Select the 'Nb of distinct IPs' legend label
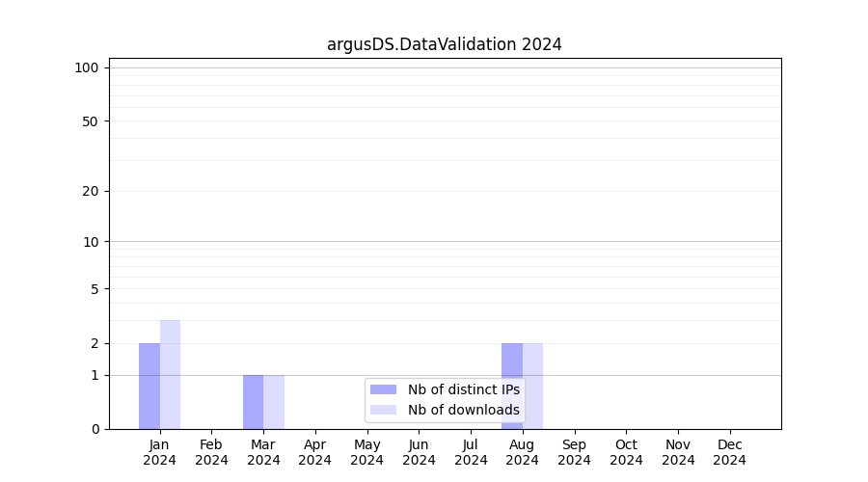868x482 pixels. [463, 389]
